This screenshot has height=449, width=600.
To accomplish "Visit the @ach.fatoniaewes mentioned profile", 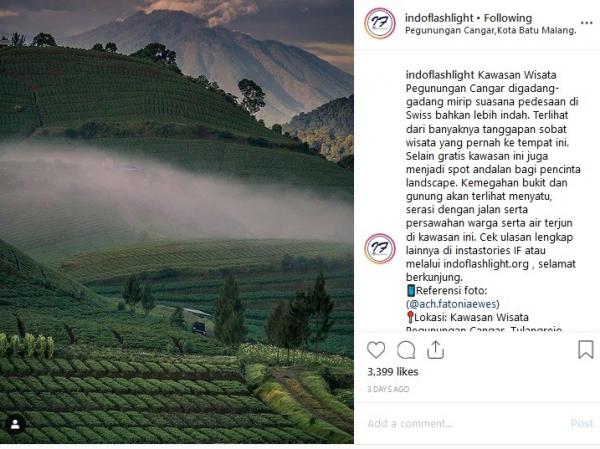I will (453, 304).
